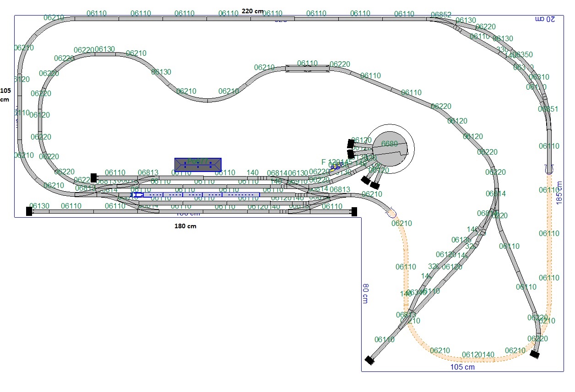Click the 80 cm dimension label

coord(365,293)
